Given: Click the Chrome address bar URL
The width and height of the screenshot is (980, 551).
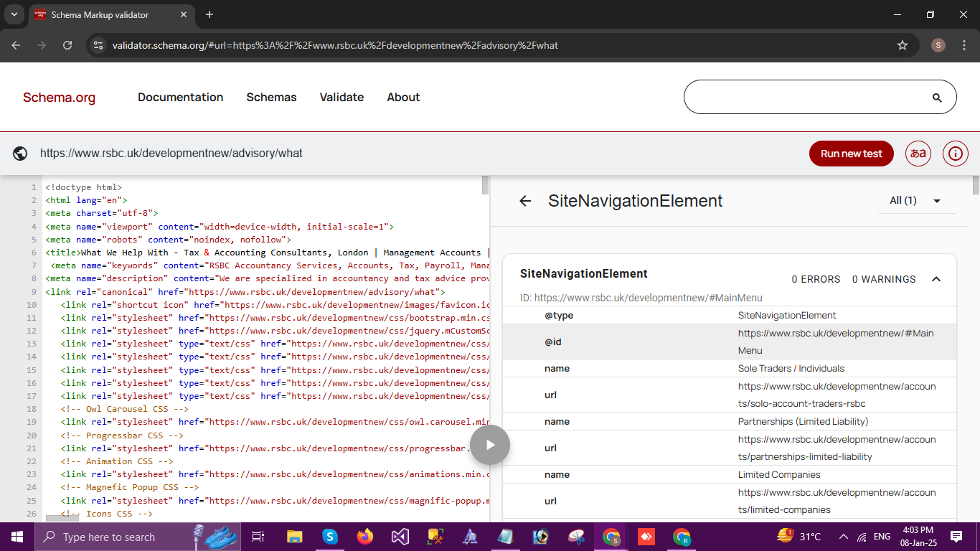Looking at the screenshot, I should pyautogui.click(x=335, y=45).
